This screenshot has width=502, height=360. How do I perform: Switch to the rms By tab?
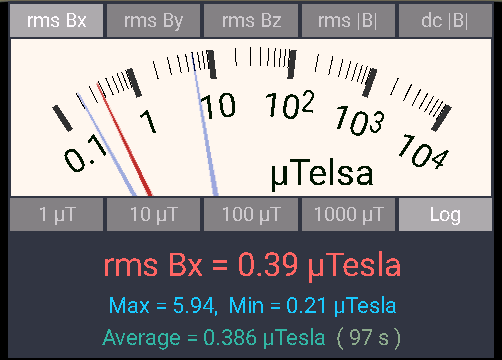pyautogui.click(x=153, y=21)
